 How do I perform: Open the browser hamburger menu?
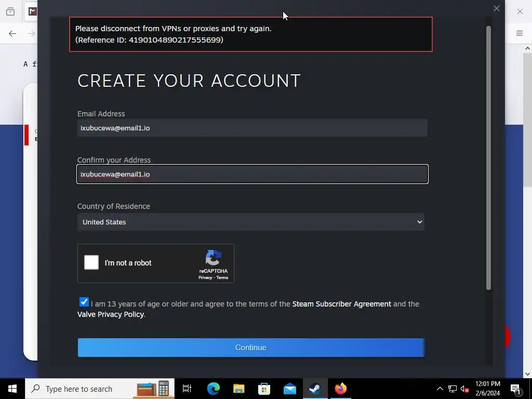(520, 33)
